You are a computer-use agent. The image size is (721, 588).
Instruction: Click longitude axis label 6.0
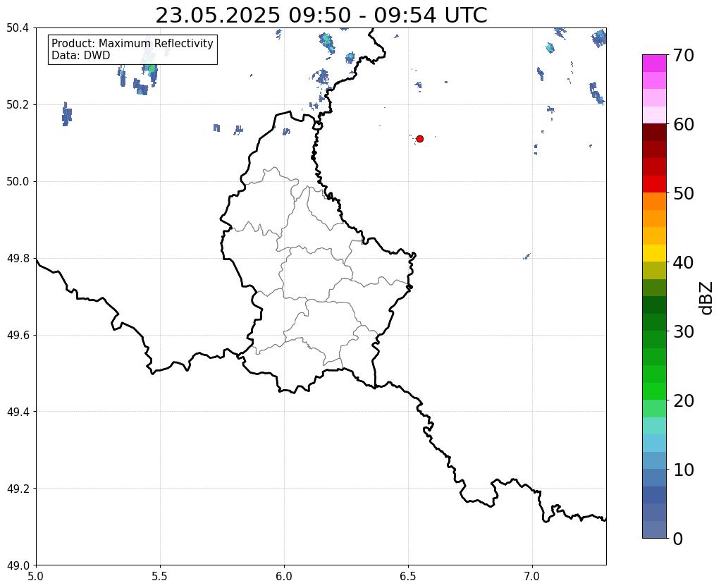point(284,577)
